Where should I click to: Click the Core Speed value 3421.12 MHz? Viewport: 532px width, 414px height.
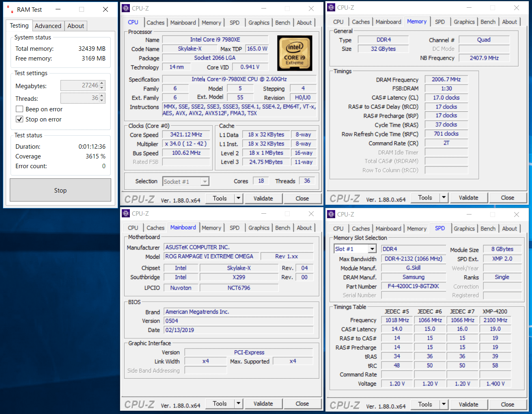coord(186,134)
